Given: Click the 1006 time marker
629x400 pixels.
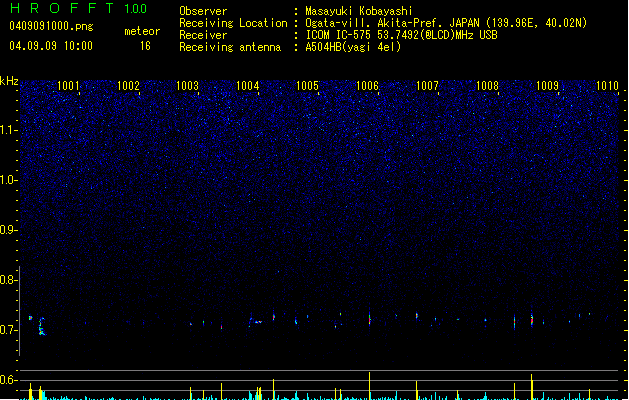Looking at the screenshot, I should tap(367, 85).
